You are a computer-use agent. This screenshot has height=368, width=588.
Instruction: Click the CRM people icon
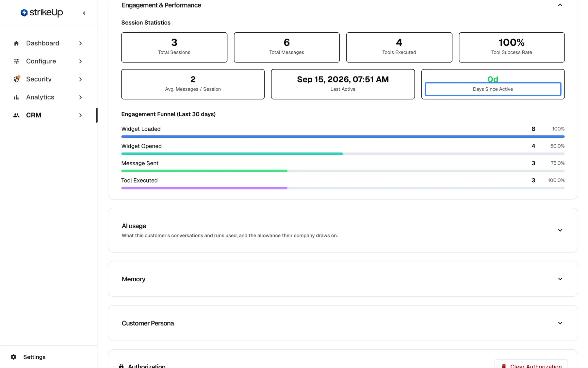coord(16,115)
